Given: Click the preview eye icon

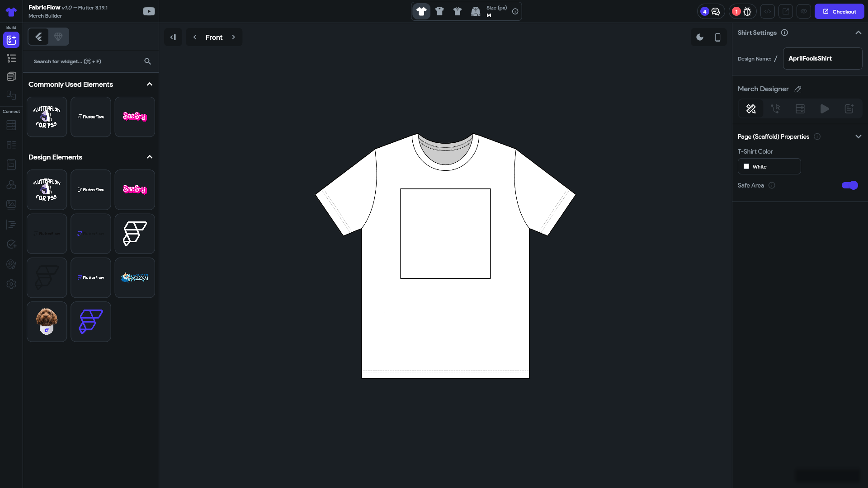Looking at the screenshot, I should tap(804, 11).
